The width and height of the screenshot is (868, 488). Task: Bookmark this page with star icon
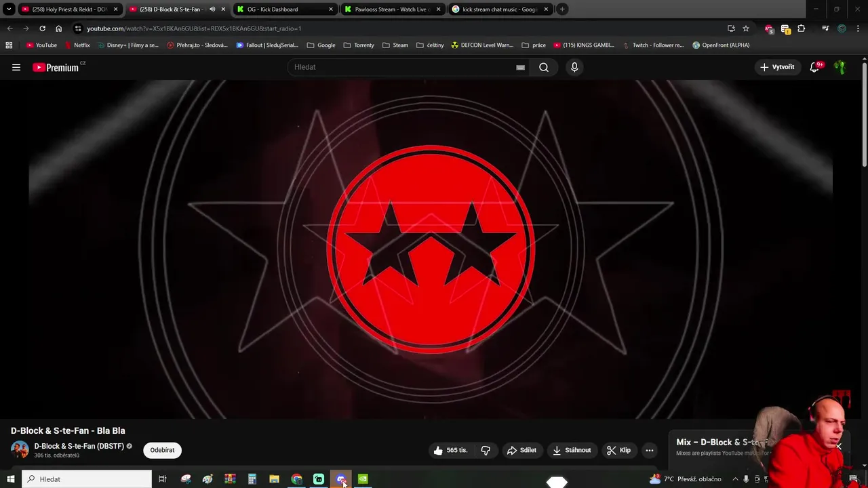746,28
